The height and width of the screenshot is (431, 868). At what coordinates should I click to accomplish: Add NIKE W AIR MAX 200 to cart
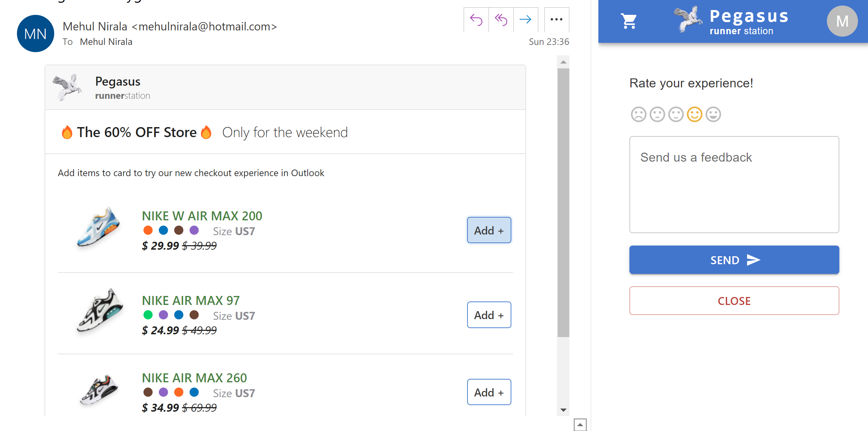pos(489,230)
